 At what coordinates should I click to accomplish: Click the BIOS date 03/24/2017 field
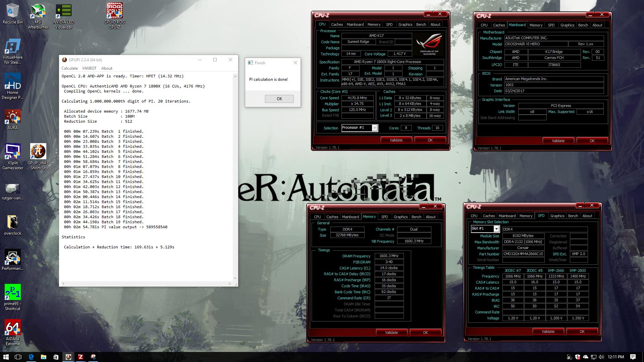(x=554, y=91)
